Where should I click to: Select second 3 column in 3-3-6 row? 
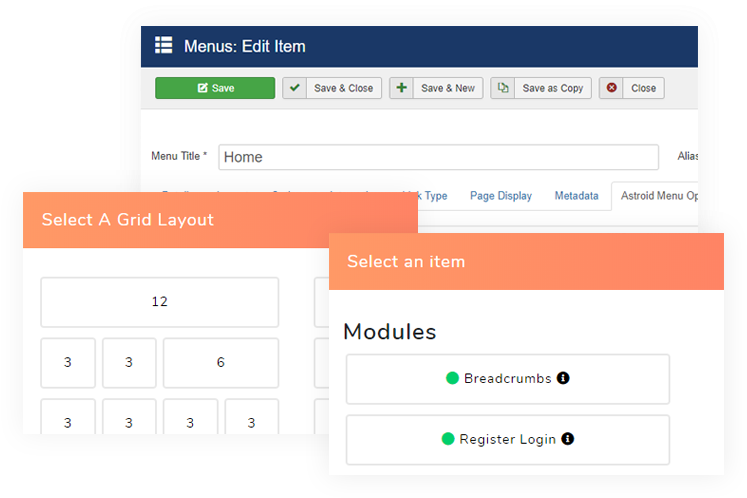click(129, 363)
